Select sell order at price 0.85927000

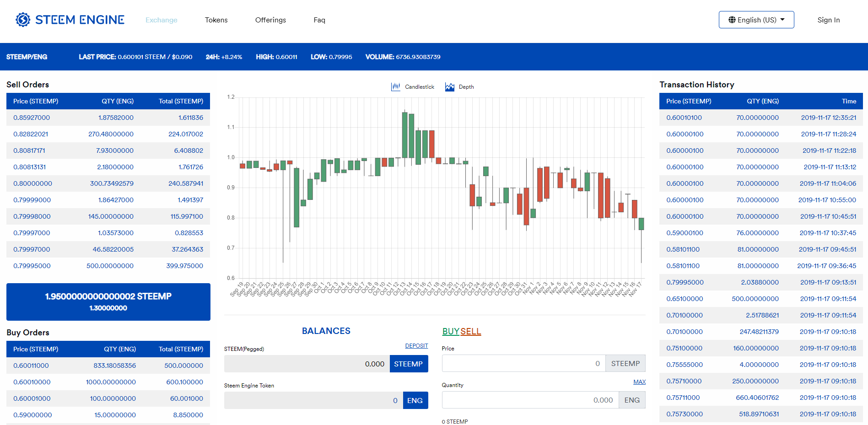point(108,118)
